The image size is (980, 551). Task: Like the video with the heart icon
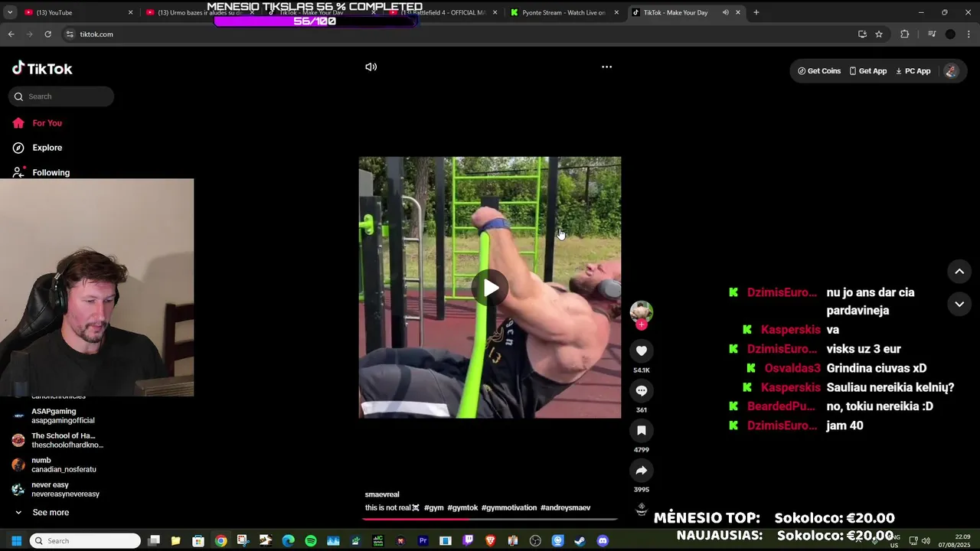[642, 350]
